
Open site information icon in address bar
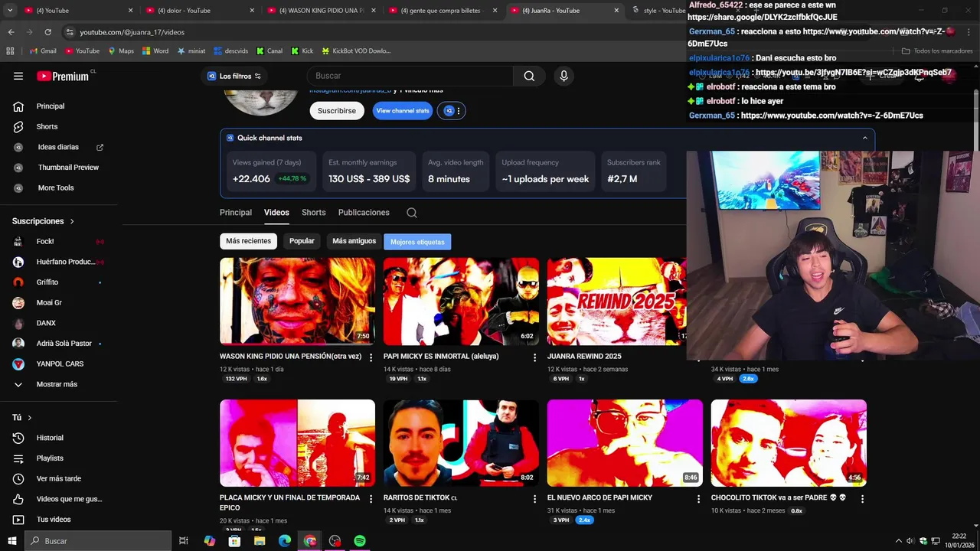point(70,32)
